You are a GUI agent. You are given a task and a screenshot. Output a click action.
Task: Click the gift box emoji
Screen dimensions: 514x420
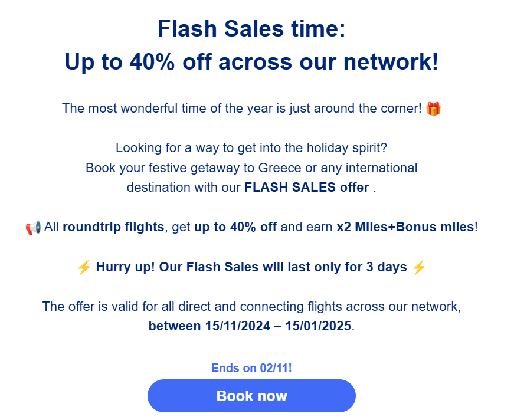point(433,109)
